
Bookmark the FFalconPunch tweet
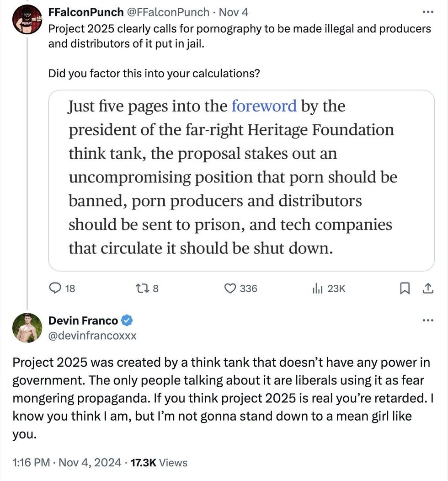[405, 289]
